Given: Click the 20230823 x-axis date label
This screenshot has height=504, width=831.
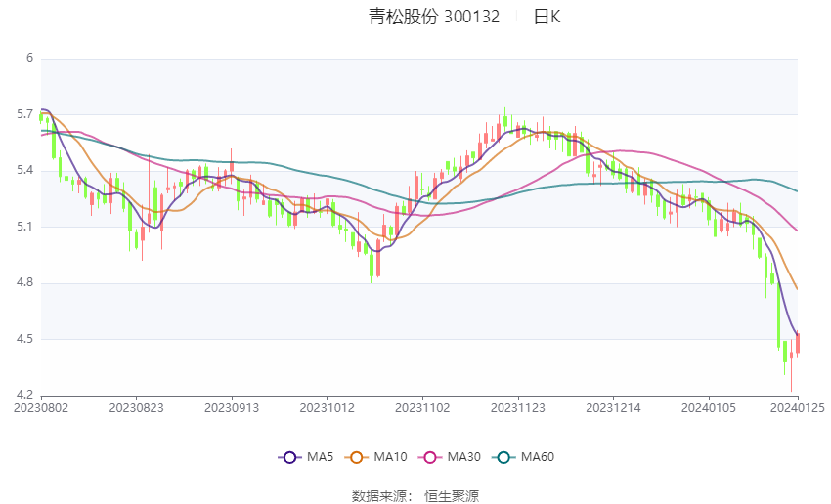Looking at the screenshot, I should click(136, 408).
